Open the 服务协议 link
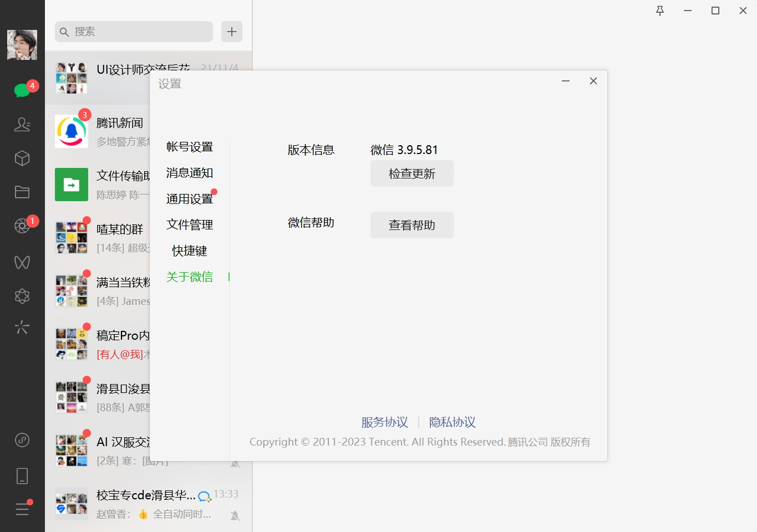Viewport: 757px width, 532px height. pyautogui.click(x=385, y=422)
